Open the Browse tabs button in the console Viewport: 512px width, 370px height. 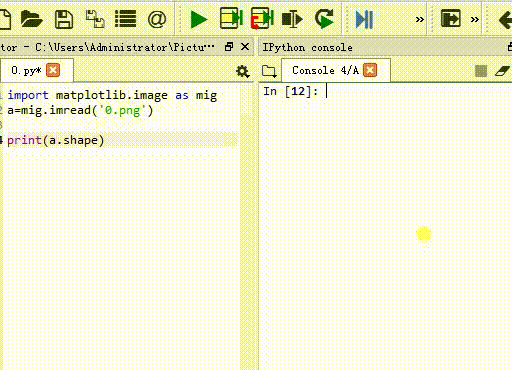[x=269, y=71]
